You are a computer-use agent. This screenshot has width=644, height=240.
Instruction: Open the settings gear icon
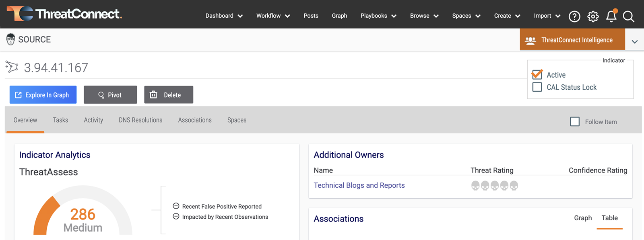click(x=593, y=16)
